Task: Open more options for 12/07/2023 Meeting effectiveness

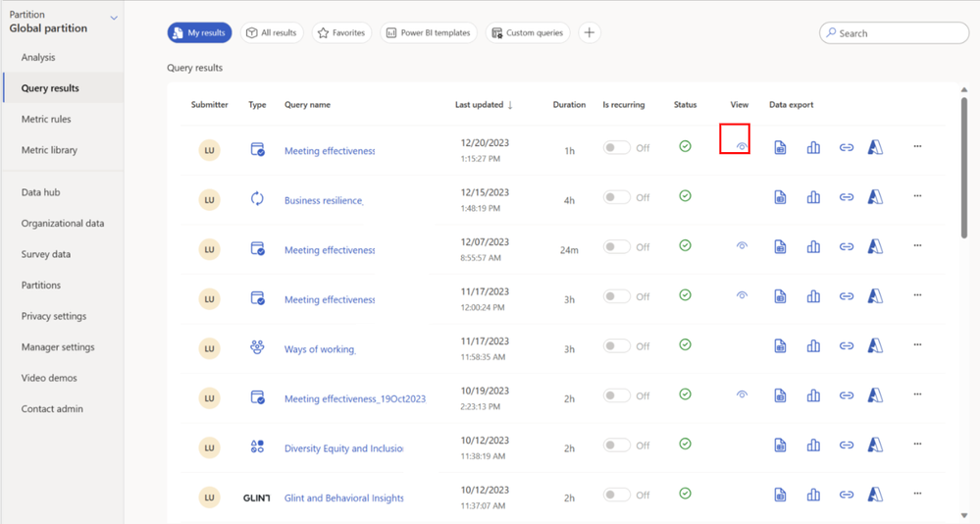Action: (917, 245)
